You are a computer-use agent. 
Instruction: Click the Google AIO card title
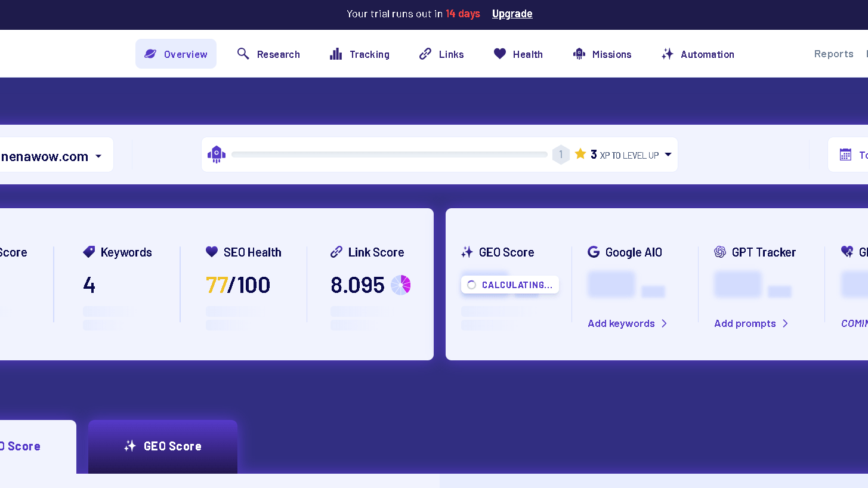(634, 252)
